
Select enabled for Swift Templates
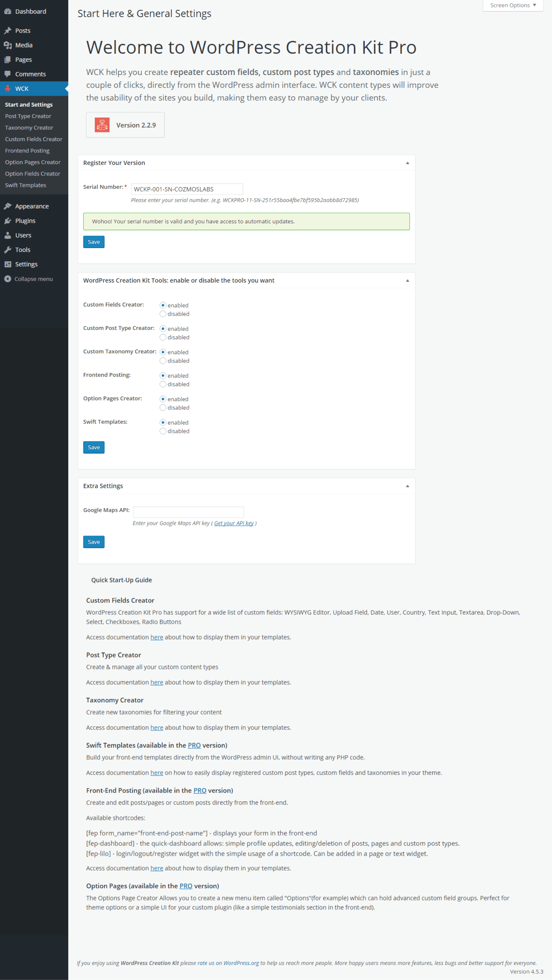(x=163, y=422)
